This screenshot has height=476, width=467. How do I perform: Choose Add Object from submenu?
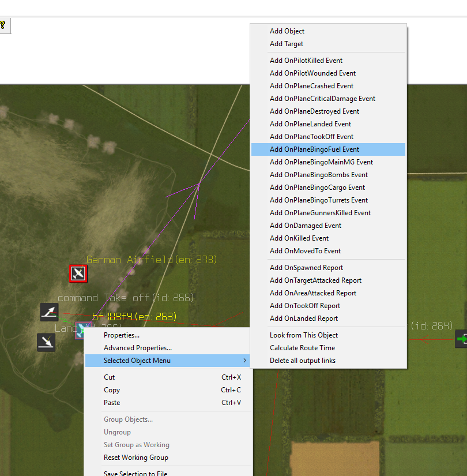[328, 31]
